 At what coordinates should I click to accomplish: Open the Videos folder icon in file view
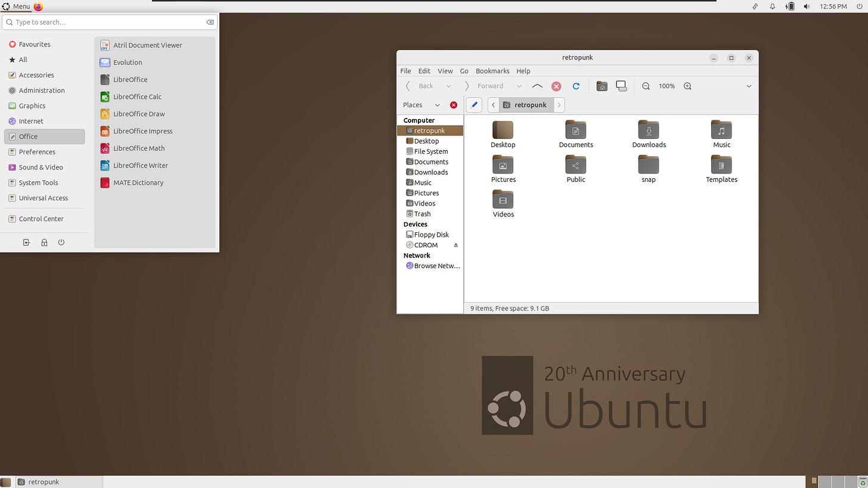tap(503, 199)
